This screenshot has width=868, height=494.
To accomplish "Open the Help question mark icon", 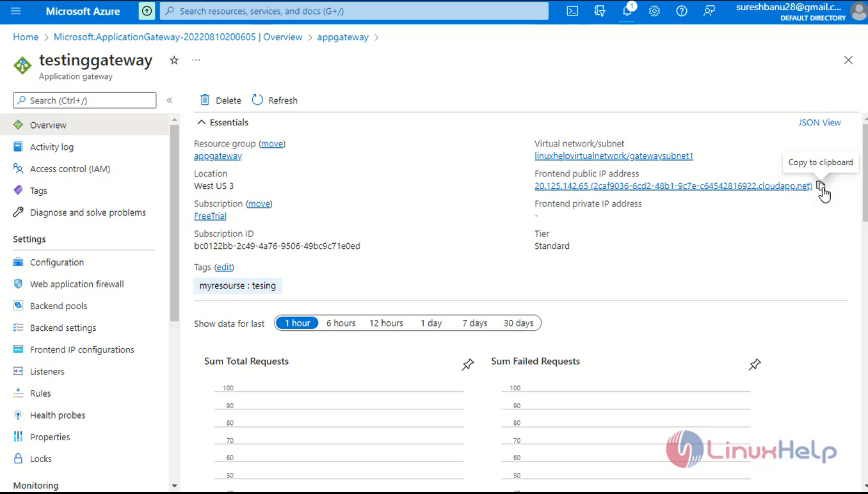I will click(682, 11).
